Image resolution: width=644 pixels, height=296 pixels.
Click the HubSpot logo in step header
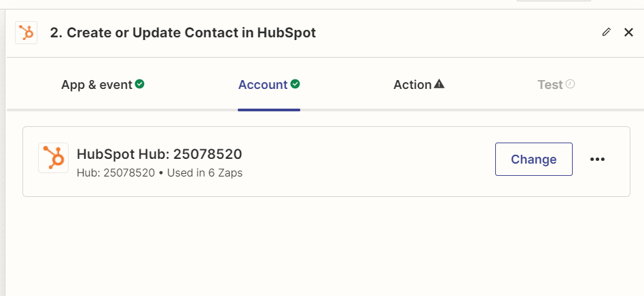[26, 33]
